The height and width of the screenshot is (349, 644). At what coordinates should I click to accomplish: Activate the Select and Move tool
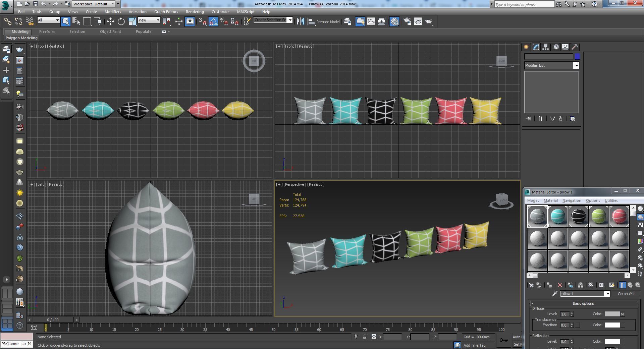[x=110, y=21]
